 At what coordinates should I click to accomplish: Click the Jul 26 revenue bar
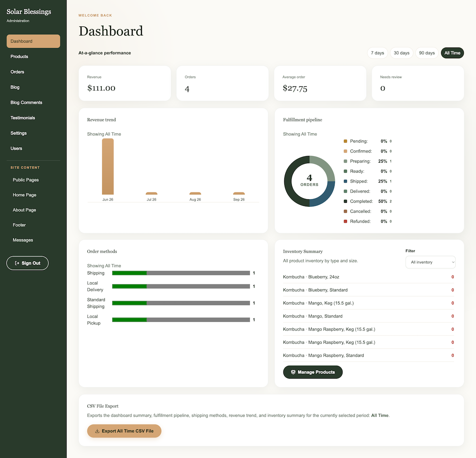(x=152, y=194)
